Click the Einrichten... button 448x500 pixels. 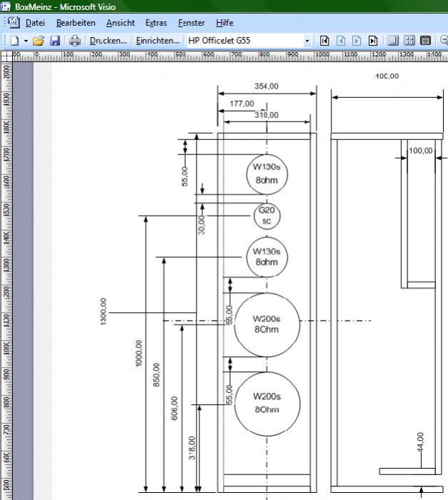(x=158, y=41)
